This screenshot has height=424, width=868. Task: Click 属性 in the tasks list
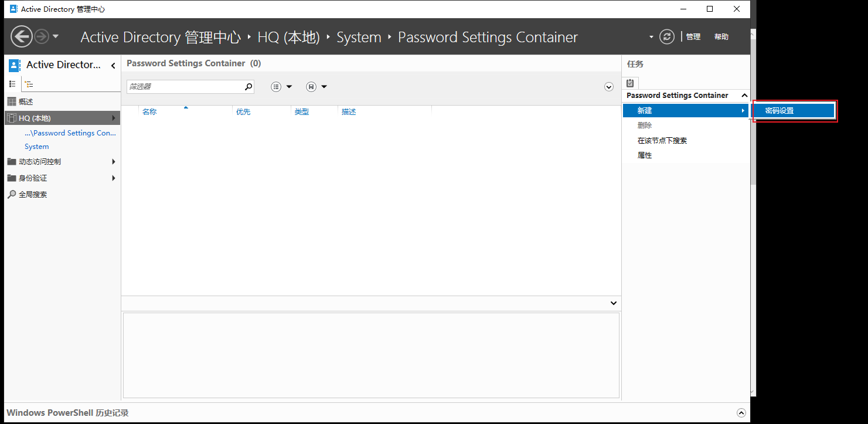tap(645, 155)
